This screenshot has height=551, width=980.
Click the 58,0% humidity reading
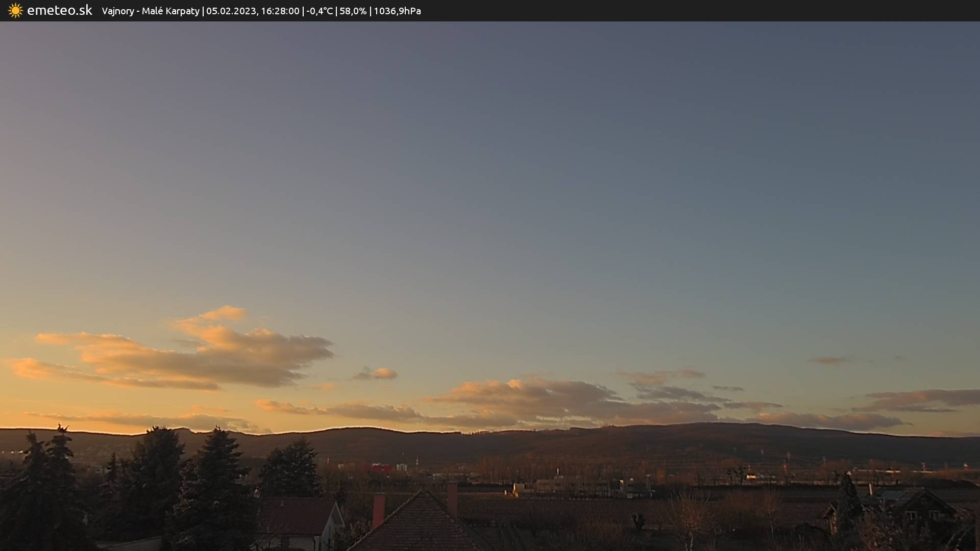353,11
